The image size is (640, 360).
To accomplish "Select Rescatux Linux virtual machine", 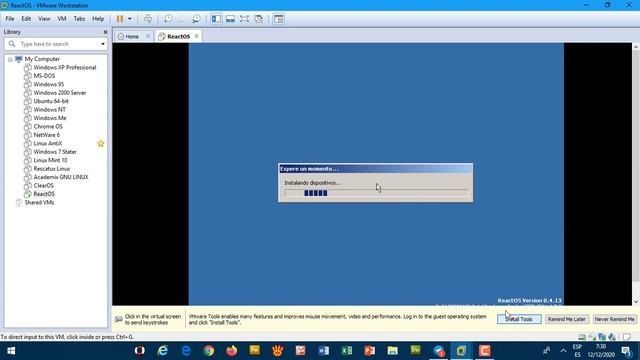I will tap(52, 169).
